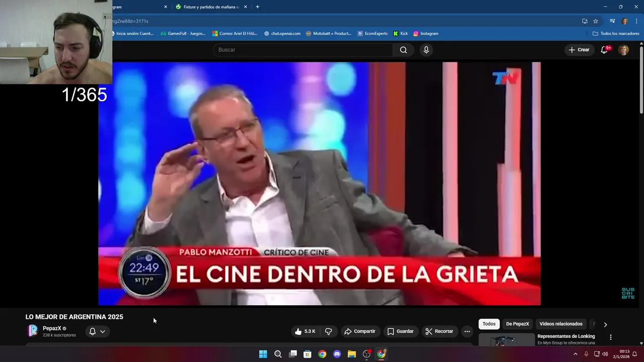Open Windows taskbar search
Screen dimensions: 644x362
click(x=278, y=354)
